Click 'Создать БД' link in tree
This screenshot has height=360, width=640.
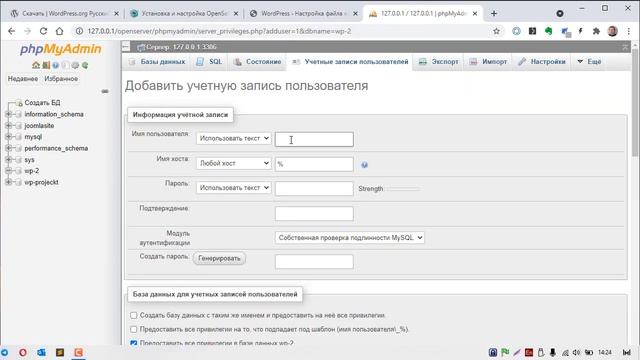click(42, 103)
